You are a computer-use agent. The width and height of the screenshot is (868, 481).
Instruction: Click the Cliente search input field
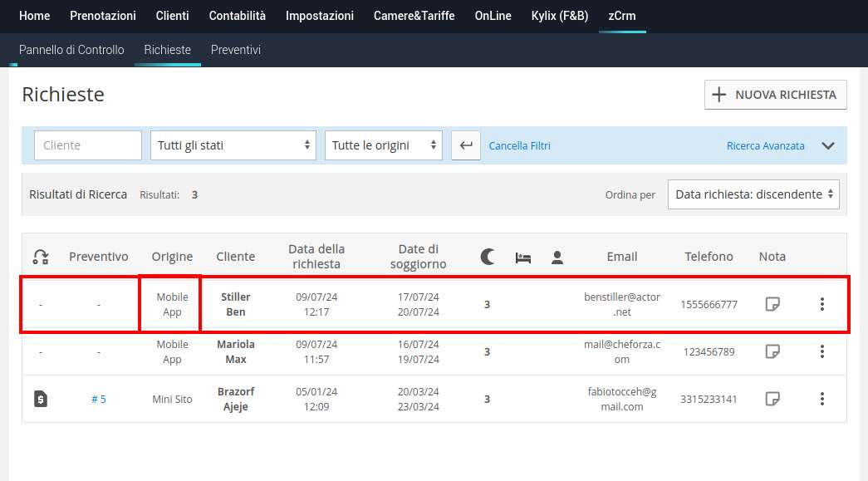(88, 145)
